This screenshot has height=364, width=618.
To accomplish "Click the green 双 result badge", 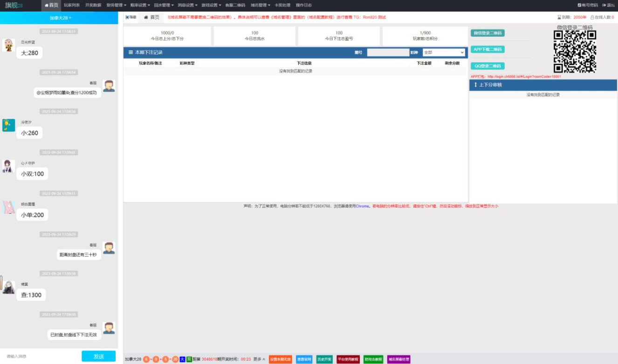I will (189, 359).
